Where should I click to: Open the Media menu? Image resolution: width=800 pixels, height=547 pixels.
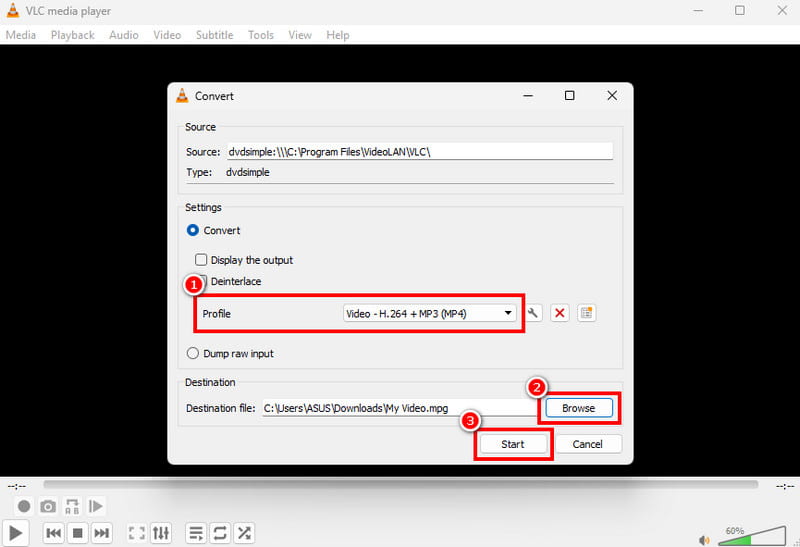[x=21, y=35]
